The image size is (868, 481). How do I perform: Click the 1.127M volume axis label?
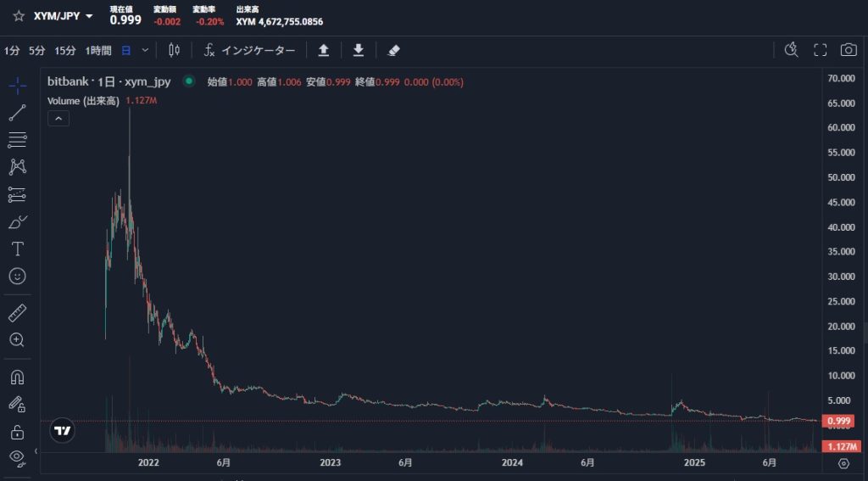click(x=842, y=446)
